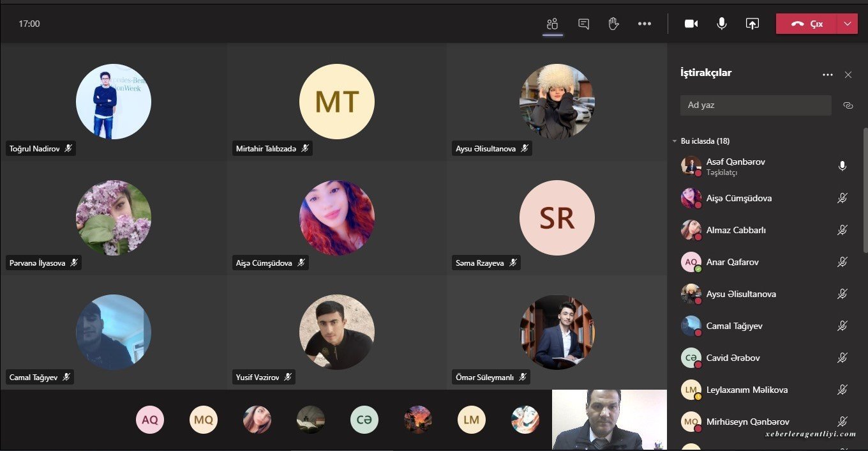Click the red Çıx leave button
868x451 pixels.
point(807,24)
